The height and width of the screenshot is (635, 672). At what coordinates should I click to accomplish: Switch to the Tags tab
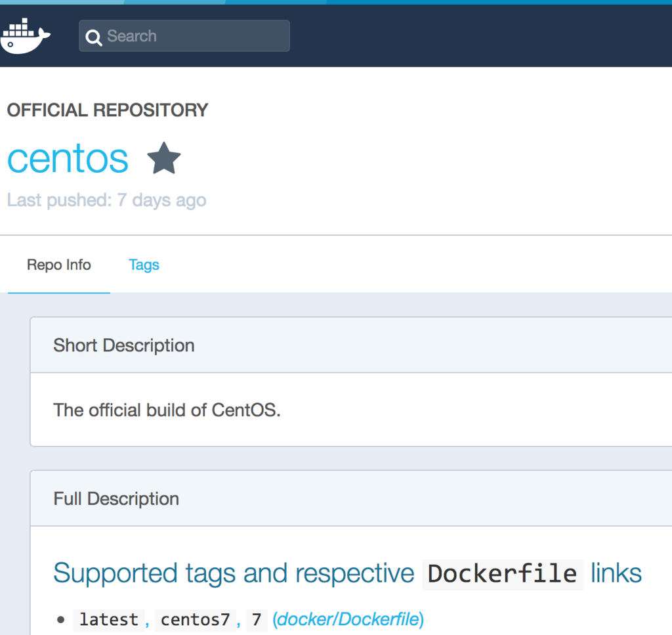tap(144, 265)
